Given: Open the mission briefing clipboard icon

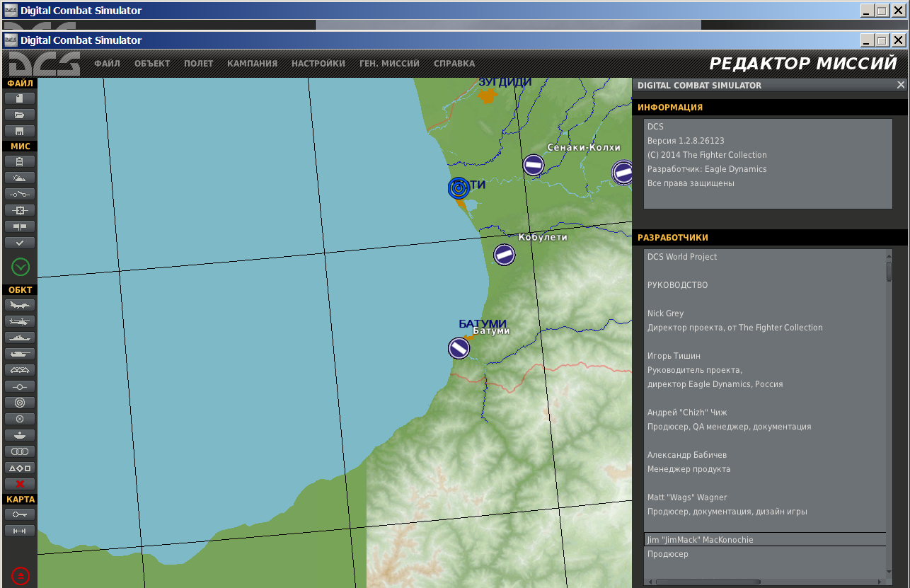Looking at the screenshot, I should [x=20, y=161].
